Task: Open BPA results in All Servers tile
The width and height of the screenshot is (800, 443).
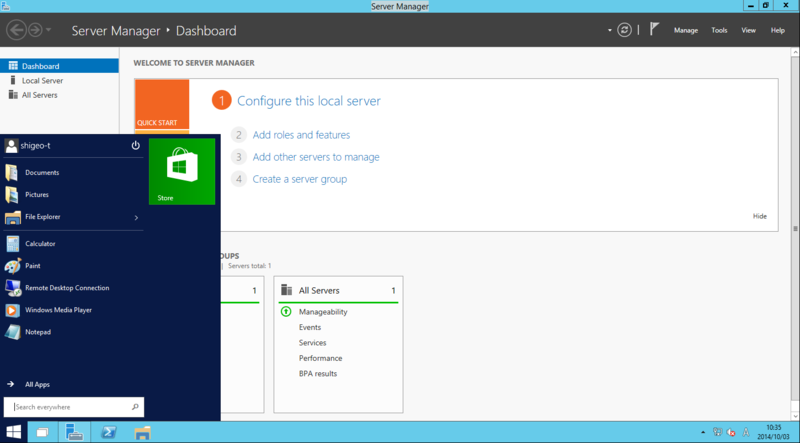Action: 318,374
